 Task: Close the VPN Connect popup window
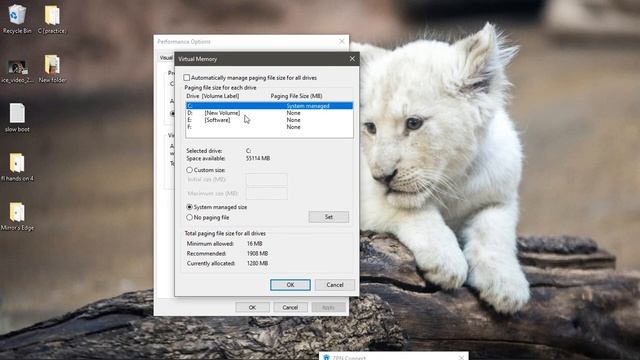coord(461,358)
